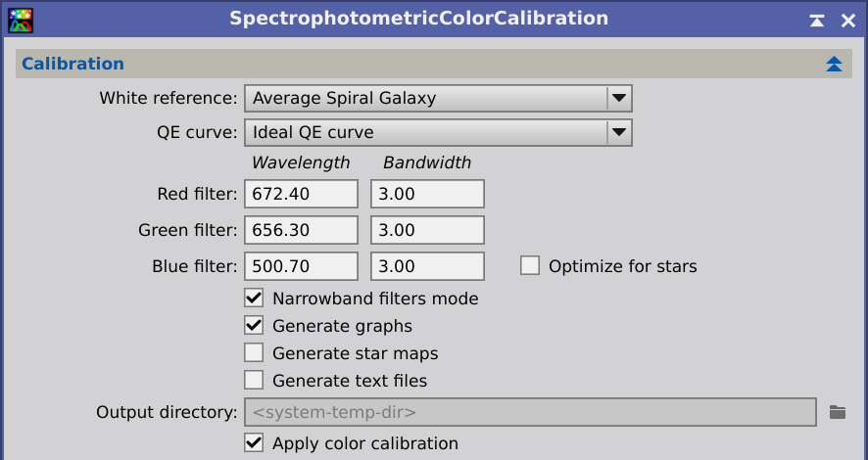The height and width of the screenshot is (460, 868).
Task: Enable the Optimize for stars checkbox
Action: (x=530, y=266)
